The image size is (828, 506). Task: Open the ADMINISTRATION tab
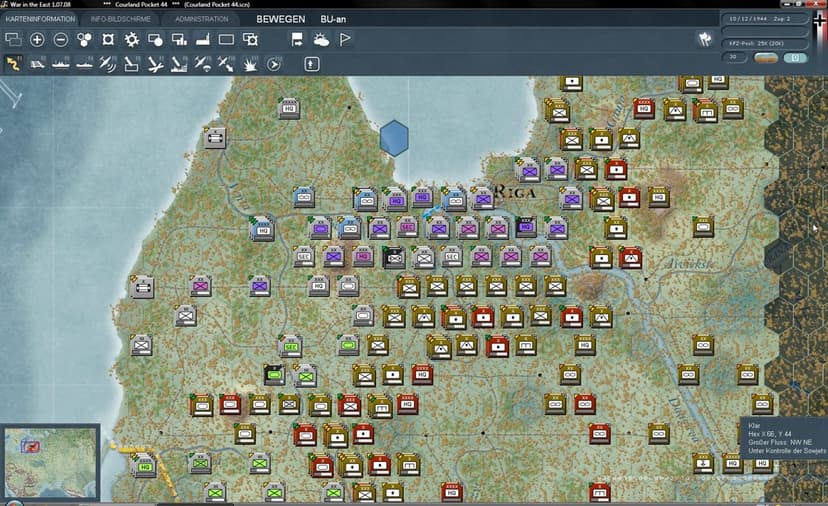202,19
